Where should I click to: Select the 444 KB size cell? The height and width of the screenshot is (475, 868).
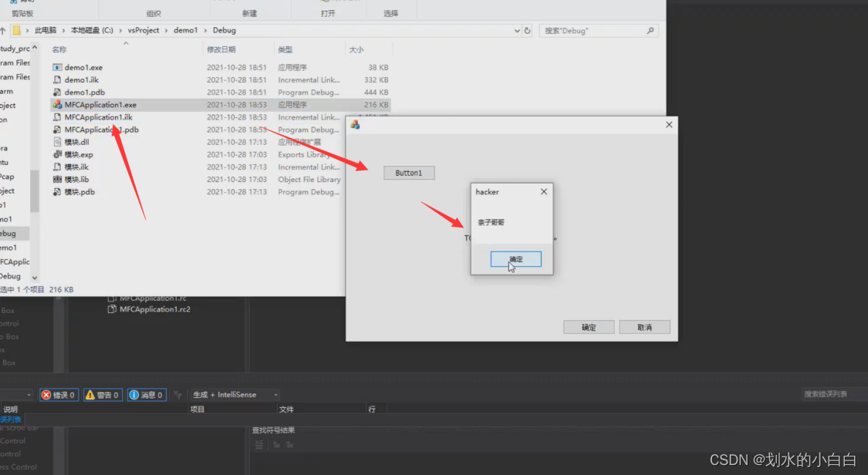pos(377,93)
